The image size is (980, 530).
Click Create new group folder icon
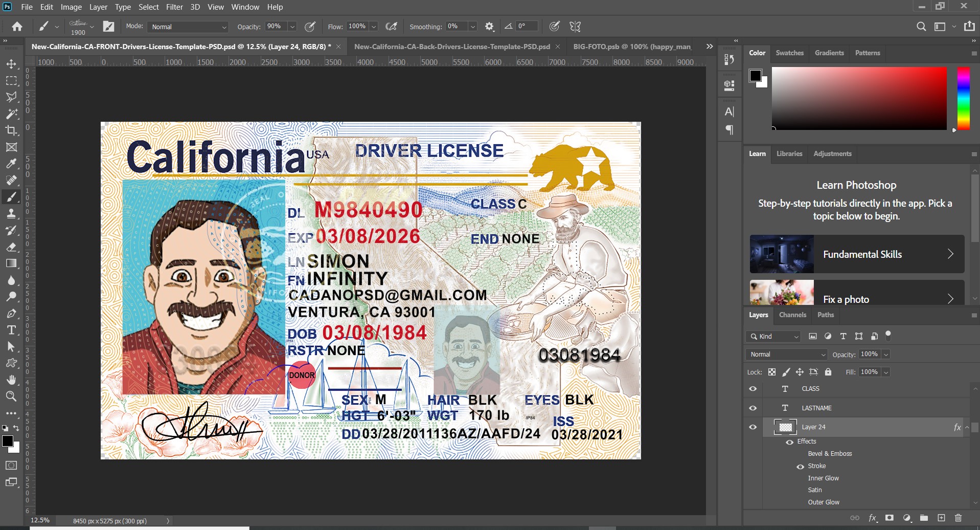coord(924,518)
